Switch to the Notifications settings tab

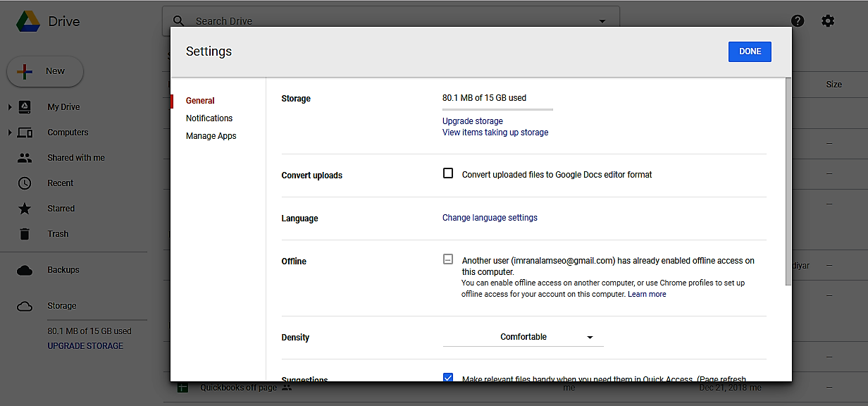209,118
